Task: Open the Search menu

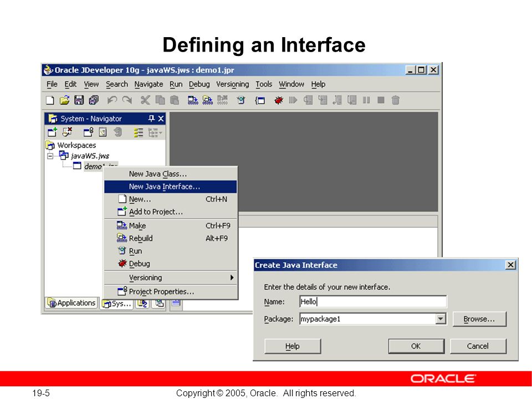Action: click(117, 84)
